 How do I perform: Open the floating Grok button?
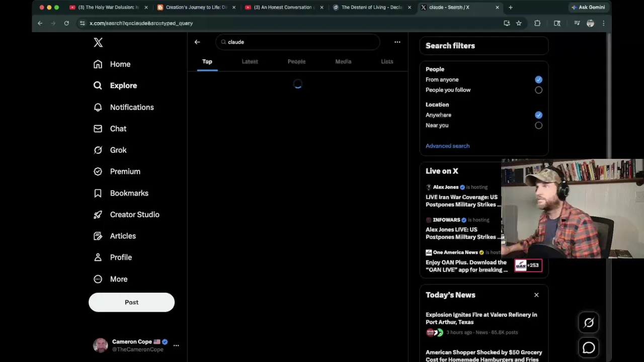(x=589, y=323)
